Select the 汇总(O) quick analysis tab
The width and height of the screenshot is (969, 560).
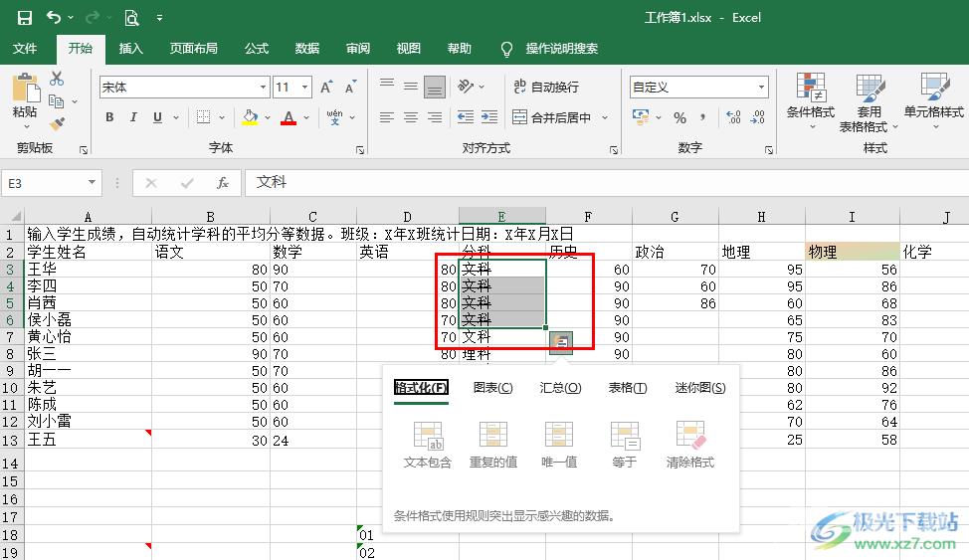point(560,388)
